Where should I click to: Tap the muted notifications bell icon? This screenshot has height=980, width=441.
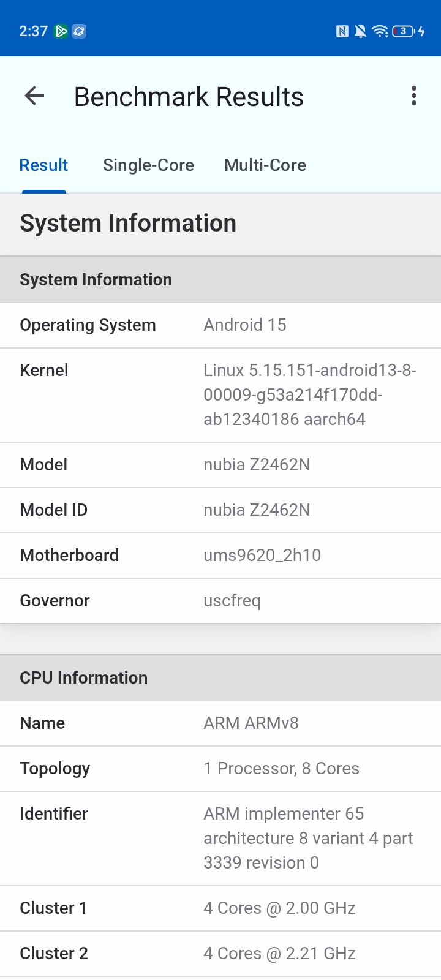pyautogui.click(x=361, y=31)
